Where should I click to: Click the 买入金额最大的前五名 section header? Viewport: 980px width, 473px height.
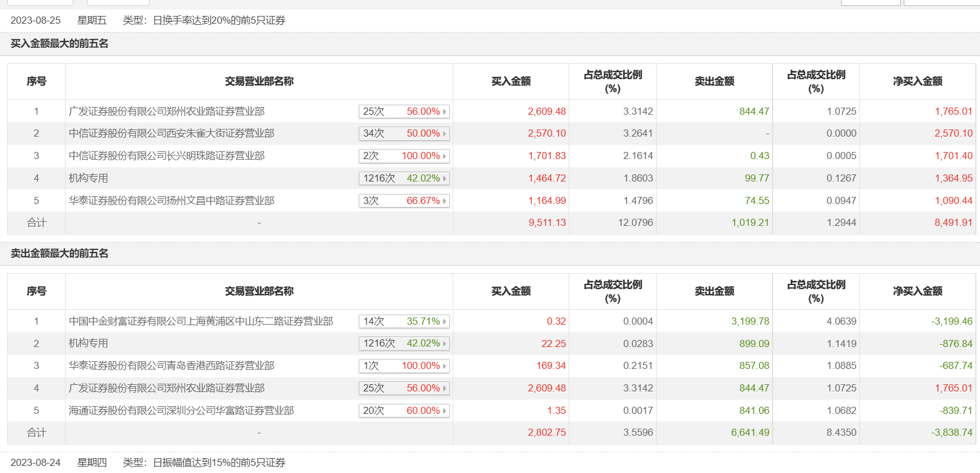click(x=60, y=44)
